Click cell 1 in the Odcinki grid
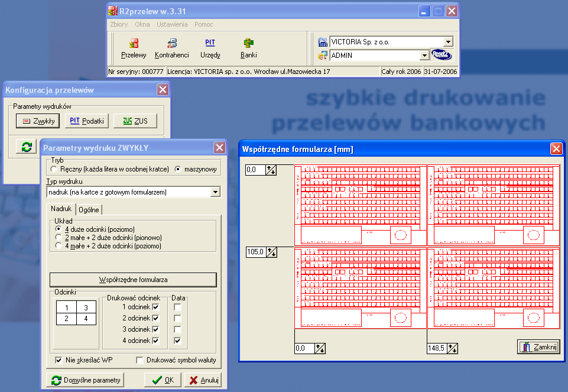The height and width of the screenshot is (392, 568). tap(67, 307)
